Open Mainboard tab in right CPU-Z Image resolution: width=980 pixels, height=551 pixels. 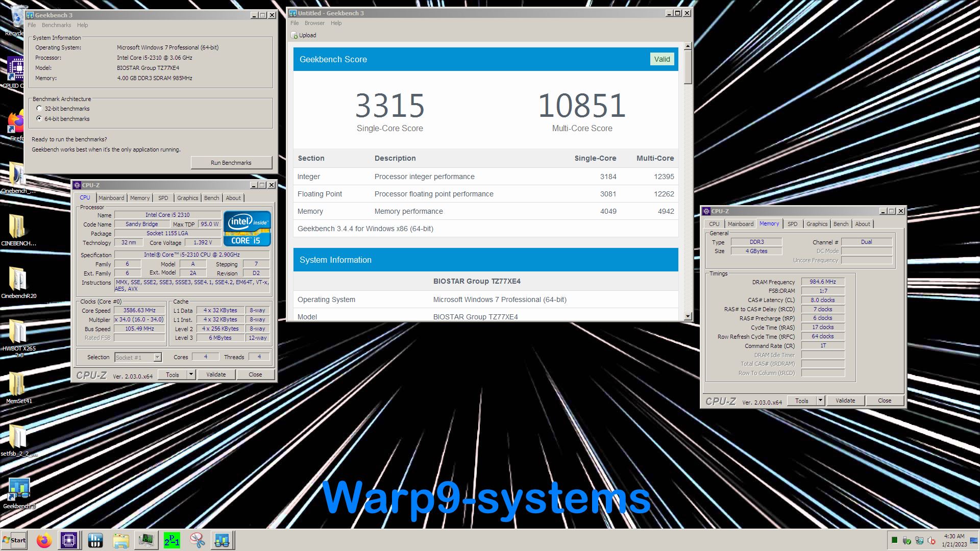coord(741,224)
